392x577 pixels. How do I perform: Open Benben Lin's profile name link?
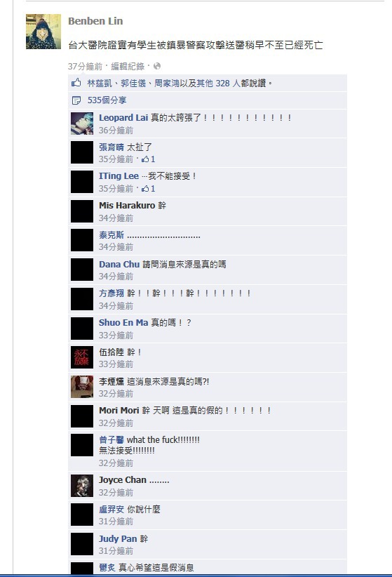[95, 21]
